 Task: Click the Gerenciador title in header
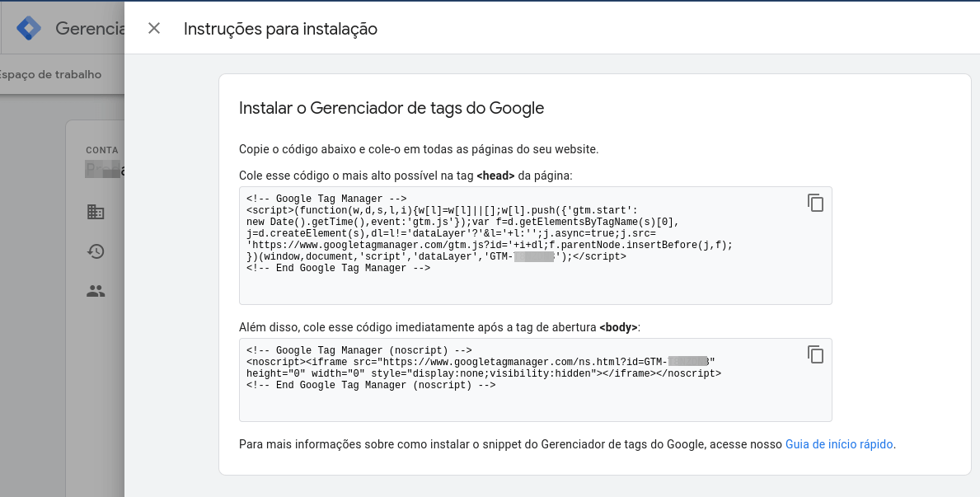pos(90,28)
